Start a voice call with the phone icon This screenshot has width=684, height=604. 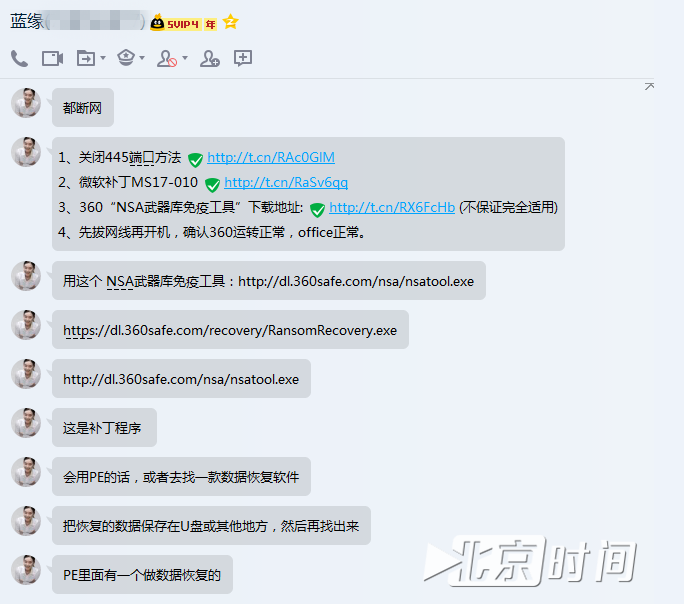19,59
